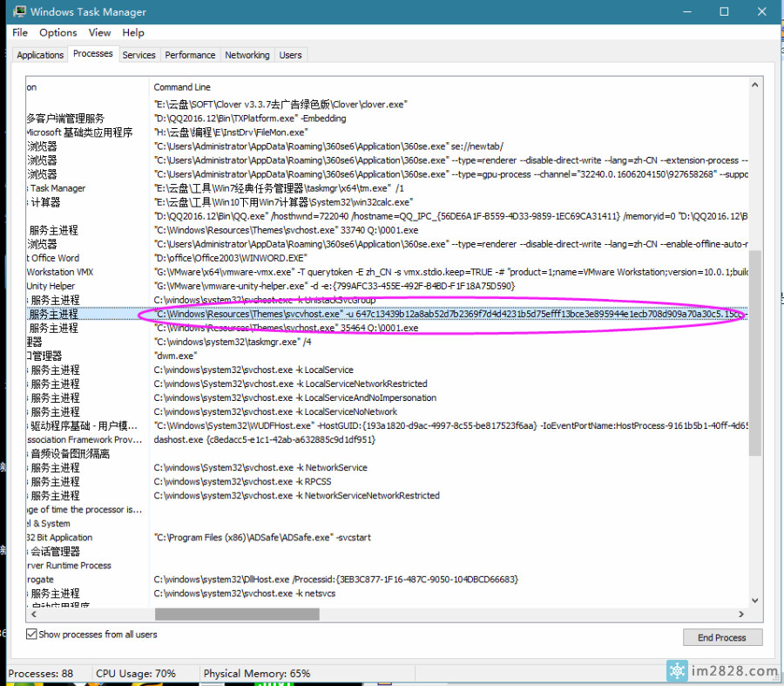Click the Task Manager title bar icon
The height and width of the screenshot is (686, 784).
pos(17,12)
